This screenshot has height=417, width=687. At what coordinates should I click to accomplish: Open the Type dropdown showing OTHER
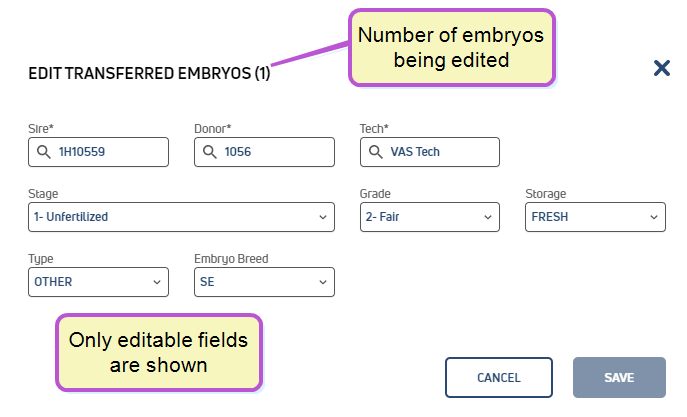tap(99, 282)
